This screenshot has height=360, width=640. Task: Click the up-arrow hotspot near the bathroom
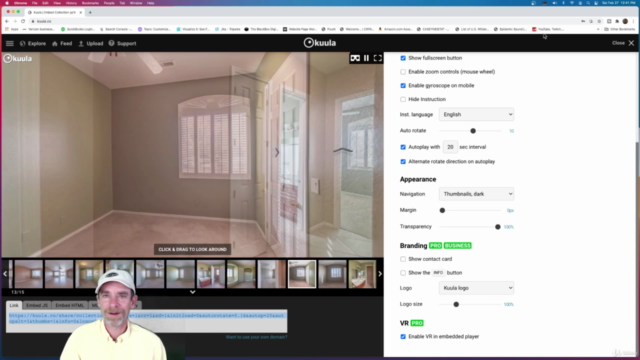pos(342,150)
